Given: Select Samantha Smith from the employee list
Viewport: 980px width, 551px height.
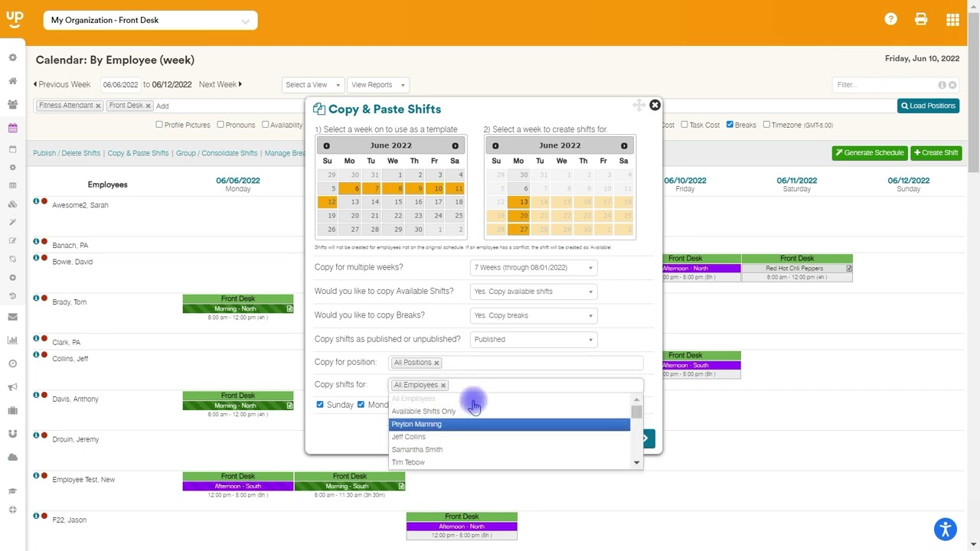Looking at the screenshot, I should click(x=510, y=450).
